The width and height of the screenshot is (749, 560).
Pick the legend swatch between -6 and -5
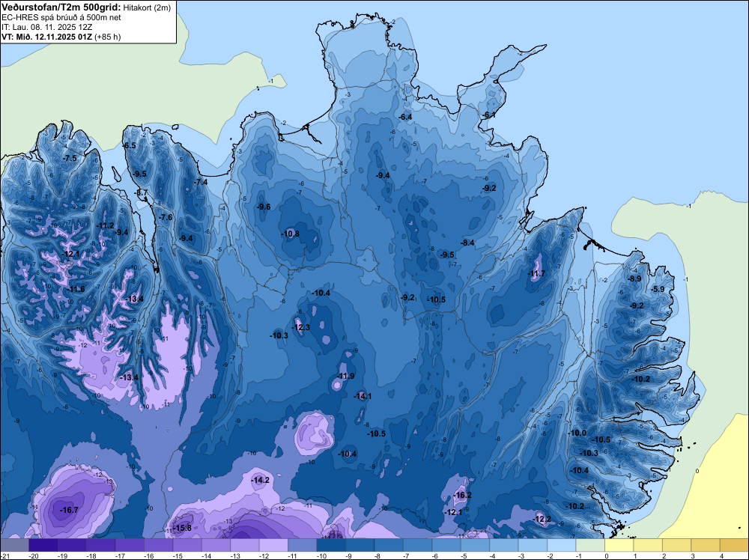pos(446,545)
